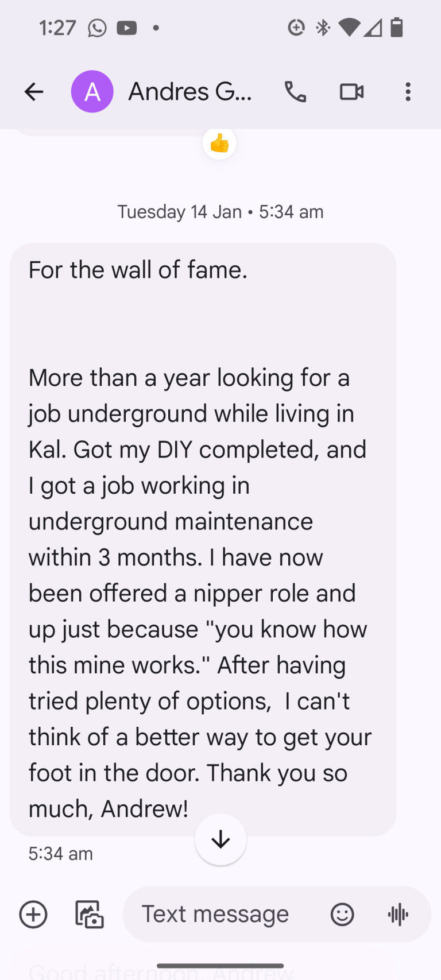The height and width of the screenshot is (980, 441).
Task: Start a voice call with Andres
Action: 295,91
